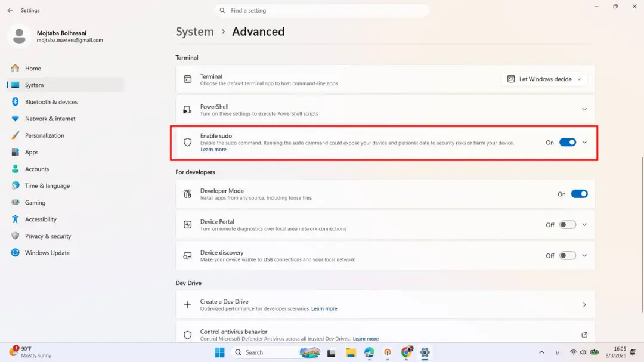Click the mojtaba.masters@gmail.com account text
644x362 pixels.
[70, 41]
